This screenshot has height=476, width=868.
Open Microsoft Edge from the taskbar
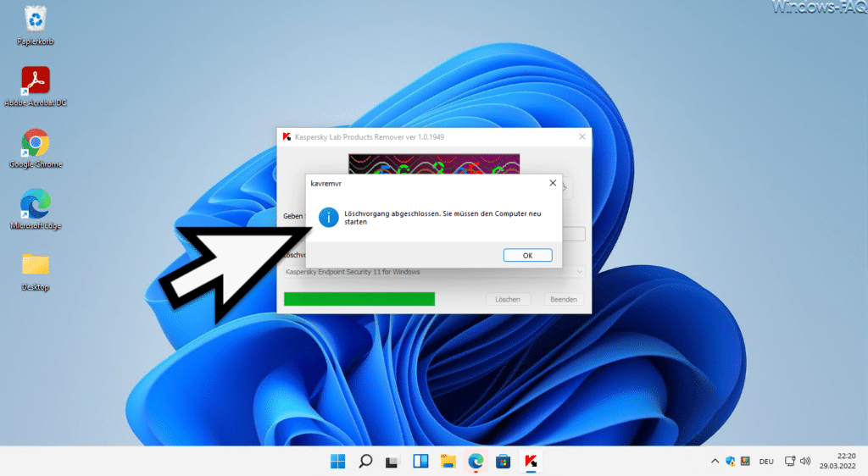click(476, 461)
